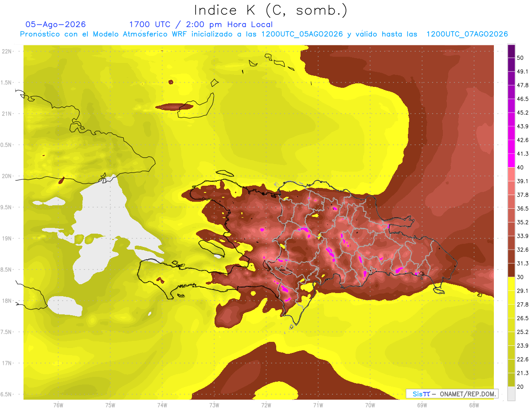Screen dimensions: 532x411
Task: Click the legend value '25.2'
Action: pos(523,332)
